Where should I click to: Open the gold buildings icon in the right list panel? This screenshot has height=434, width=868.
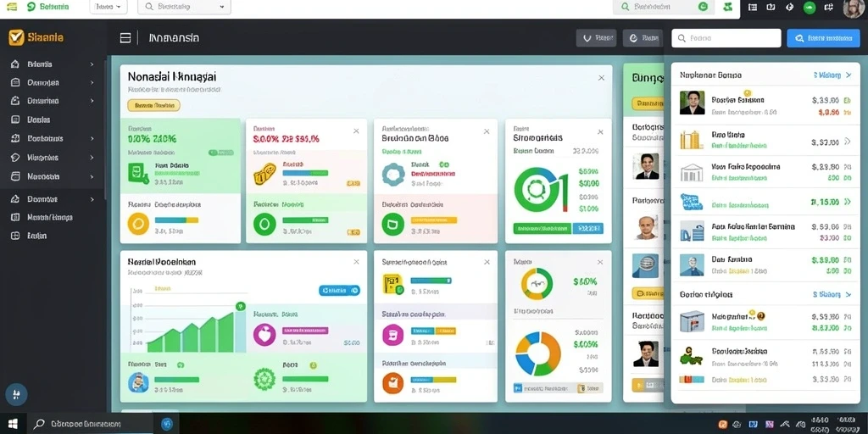click(692, 140)
